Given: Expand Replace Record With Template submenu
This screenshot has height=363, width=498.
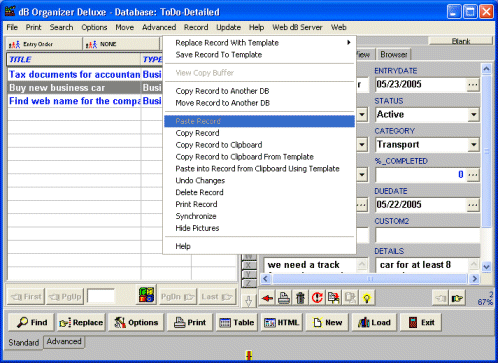Looking at the screenshot, I should pyautogui.click(x=259, y=43).
